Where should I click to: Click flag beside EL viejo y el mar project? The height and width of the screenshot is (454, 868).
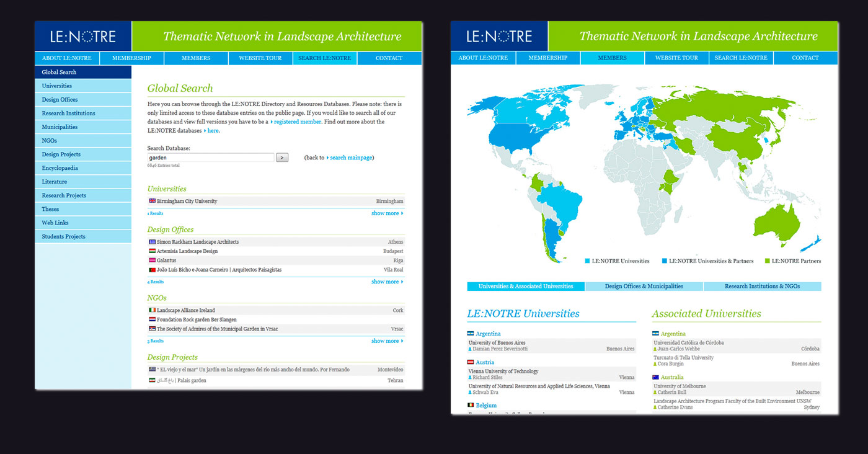pyautogui.click(x=153, y=370)
